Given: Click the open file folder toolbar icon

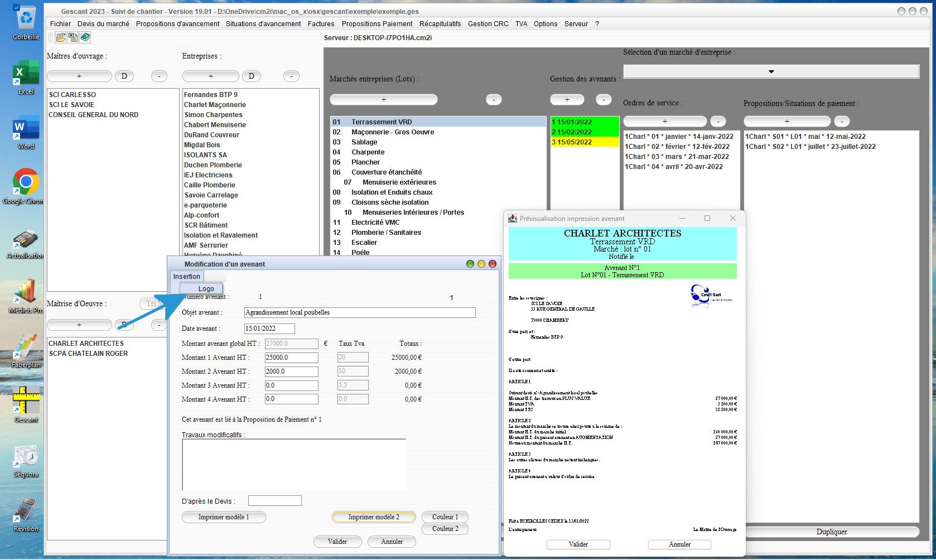Looking at the screenshot, I should (x=61, y=37).
